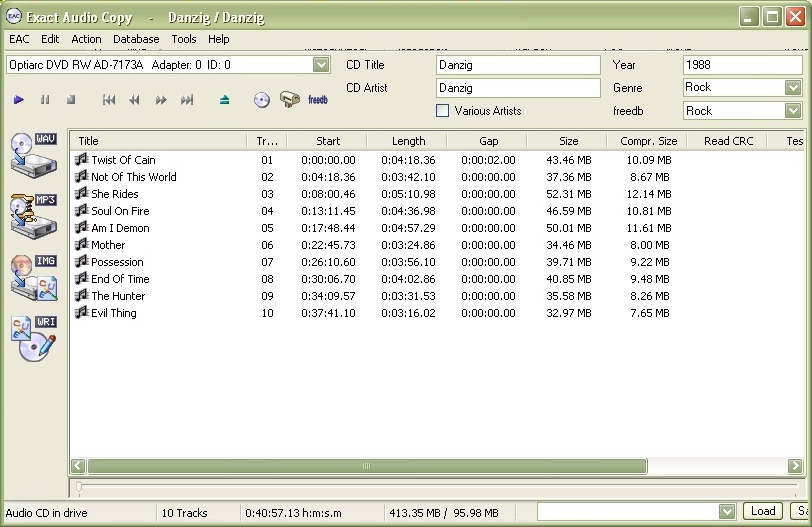812x527 pixels.
Task: Open the Database menu
Action: pyautogui.click(x=136, y=39)
